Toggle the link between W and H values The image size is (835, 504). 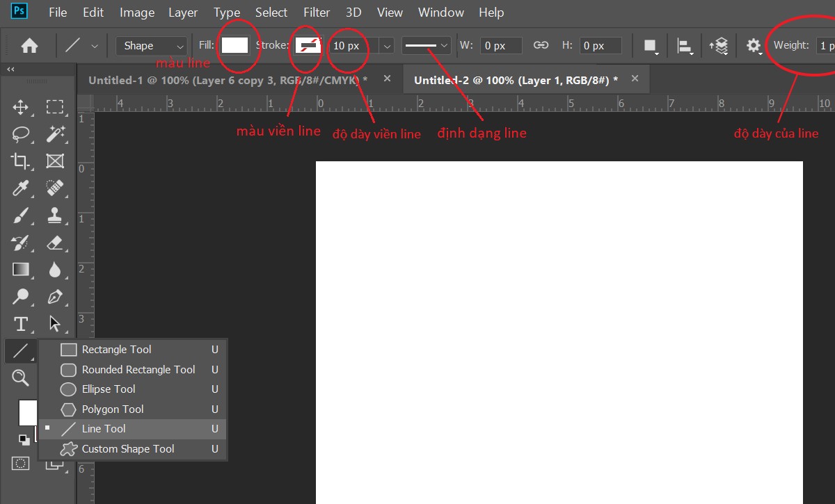(x=541, y=45)
